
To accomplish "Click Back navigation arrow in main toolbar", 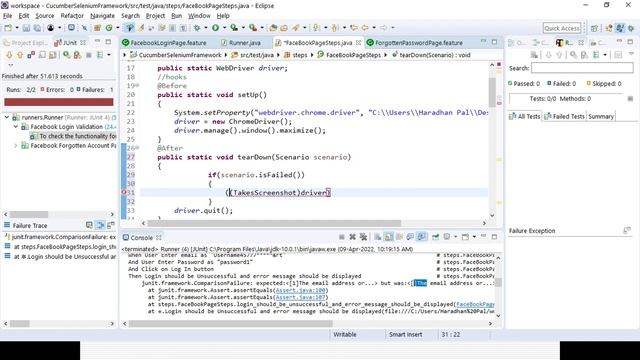I will click(x=365, y=28).
